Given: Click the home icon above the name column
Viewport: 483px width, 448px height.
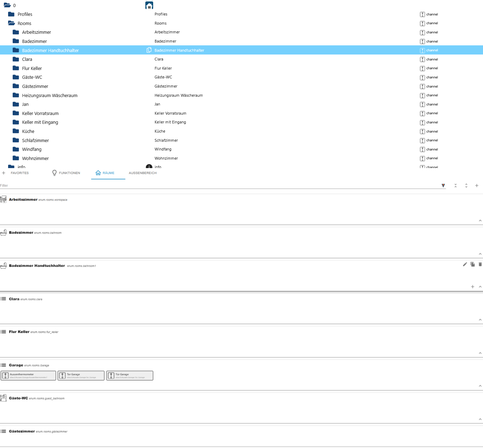Looking at the screenshot, I should [x=149, y=5].
